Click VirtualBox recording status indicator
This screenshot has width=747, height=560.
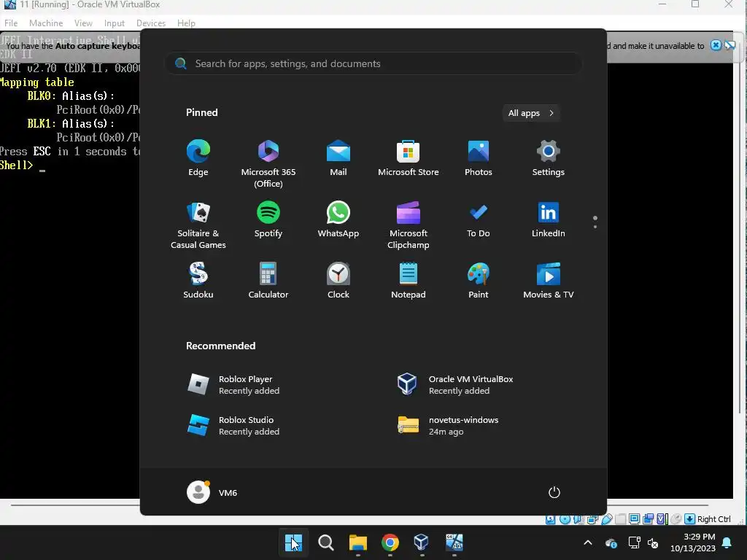click(x=648, y=519)
